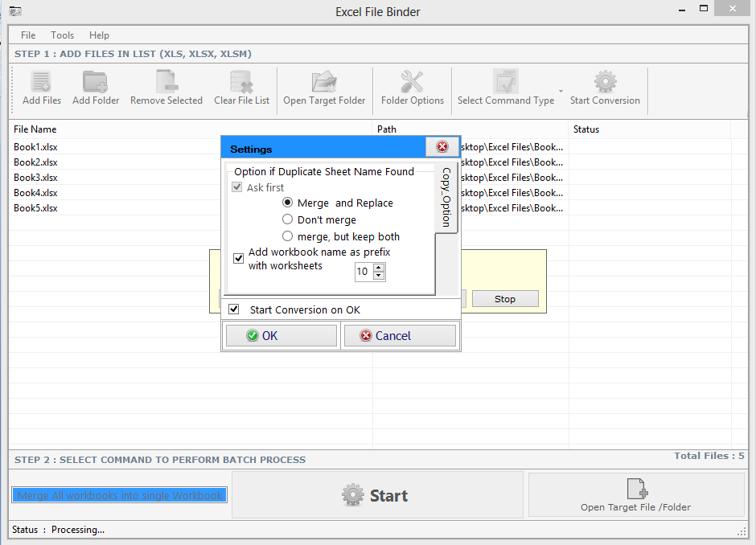Select Book2.xlsx in the file list
This screenshot has width=756, height=545.
pos(35,162)
